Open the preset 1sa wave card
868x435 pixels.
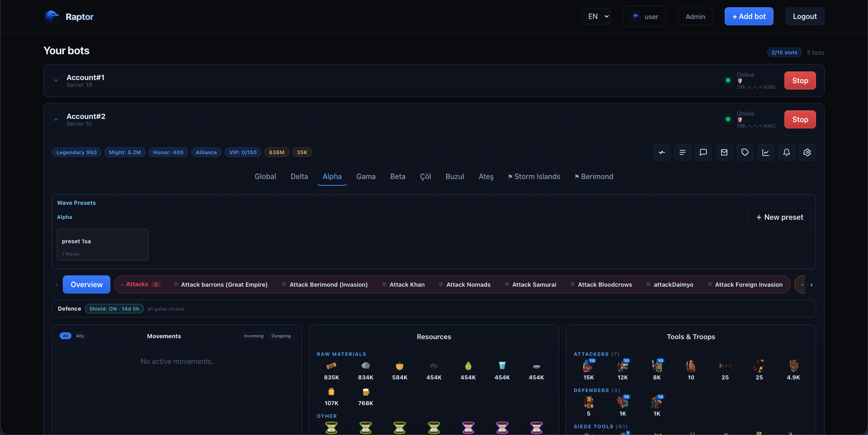103,245
